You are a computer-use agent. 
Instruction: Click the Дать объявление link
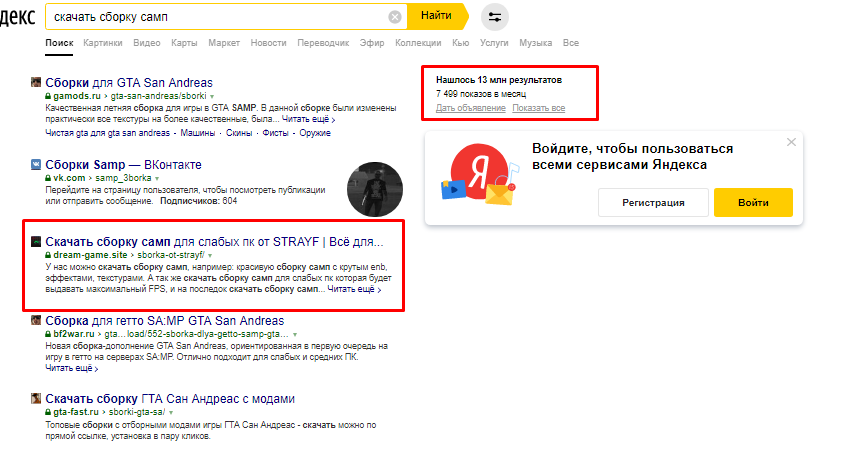(471, 108)
